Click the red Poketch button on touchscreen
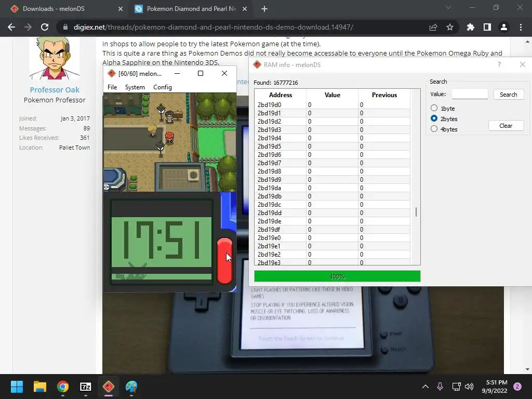This screenshot has height=399, width=532. click(x=224, y=260)
